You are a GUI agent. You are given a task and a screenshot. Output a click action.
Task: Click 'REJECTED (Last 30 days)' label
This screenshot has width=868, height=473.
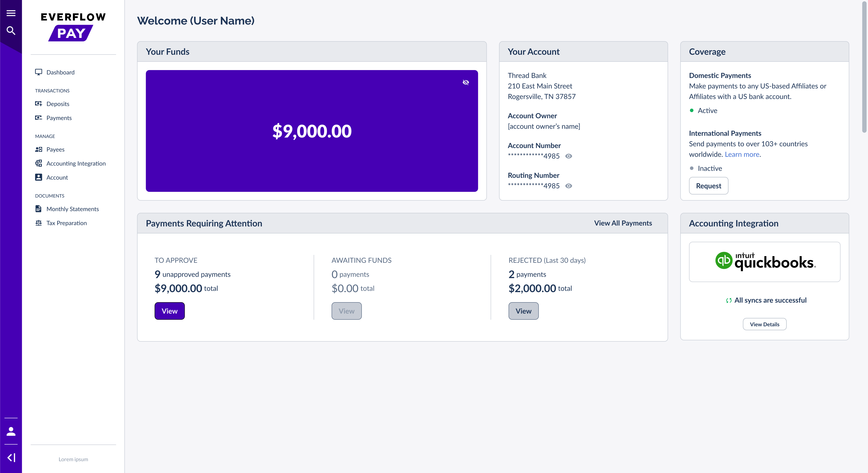(x=547, y=260)
